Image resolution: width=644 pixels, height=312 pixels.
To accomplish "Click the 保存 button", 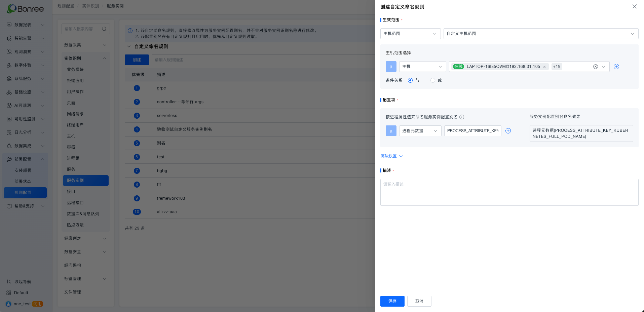I will pyautogui.click(x=392, y=301).
